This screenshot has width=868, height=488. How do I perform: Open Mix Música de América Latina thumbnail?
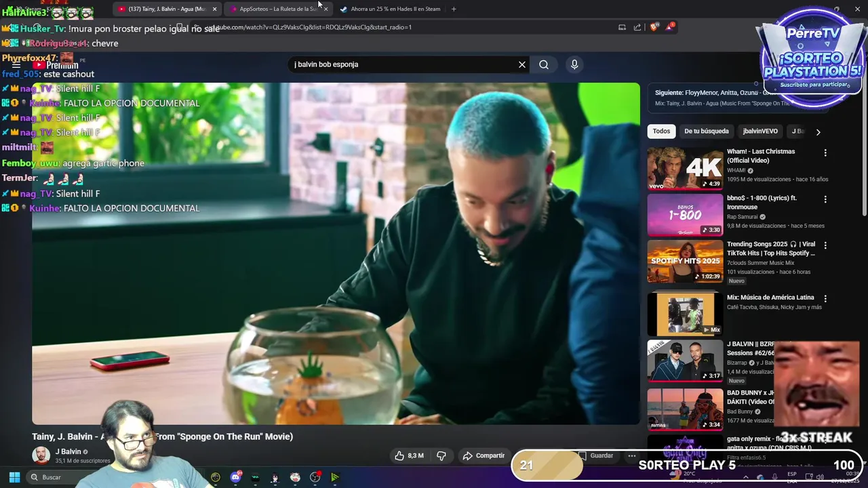click(685, 314)
